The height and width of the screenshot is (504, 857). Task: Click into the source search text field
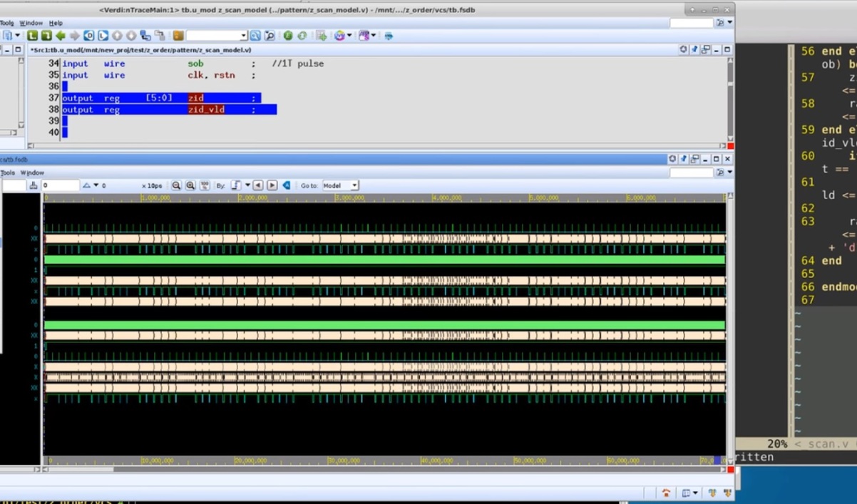click(x=212, y=36)
